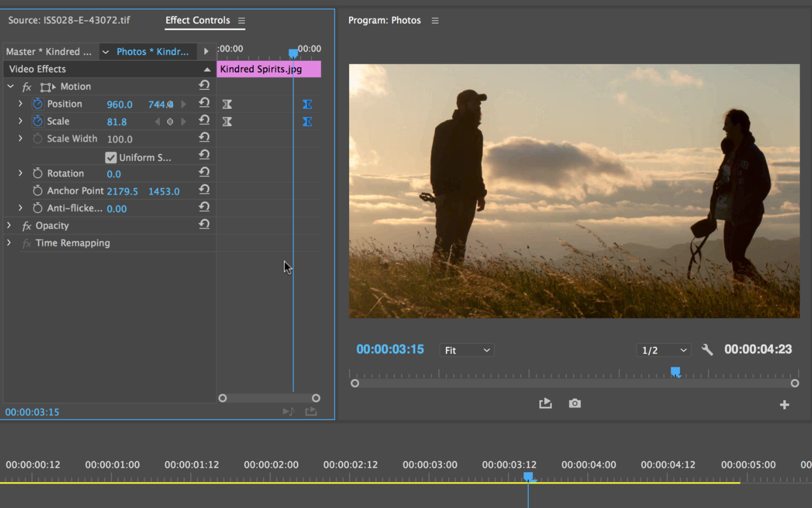This screenshot has height=508, width=812.
Task: Reset the Opacity effect
Action: coord(204,224)
